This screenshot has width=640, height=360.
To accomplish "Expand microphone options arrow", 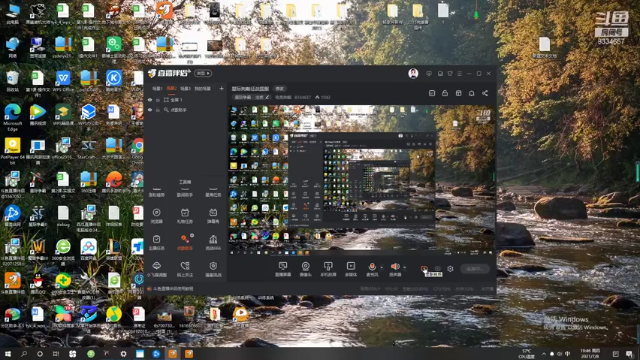I will tap(382, 267).
